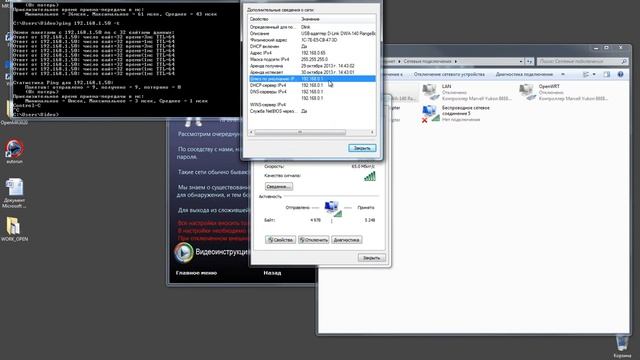Open the address bar history dropdown
Viewport: 640px width, 360px height.
pos(521,61)
